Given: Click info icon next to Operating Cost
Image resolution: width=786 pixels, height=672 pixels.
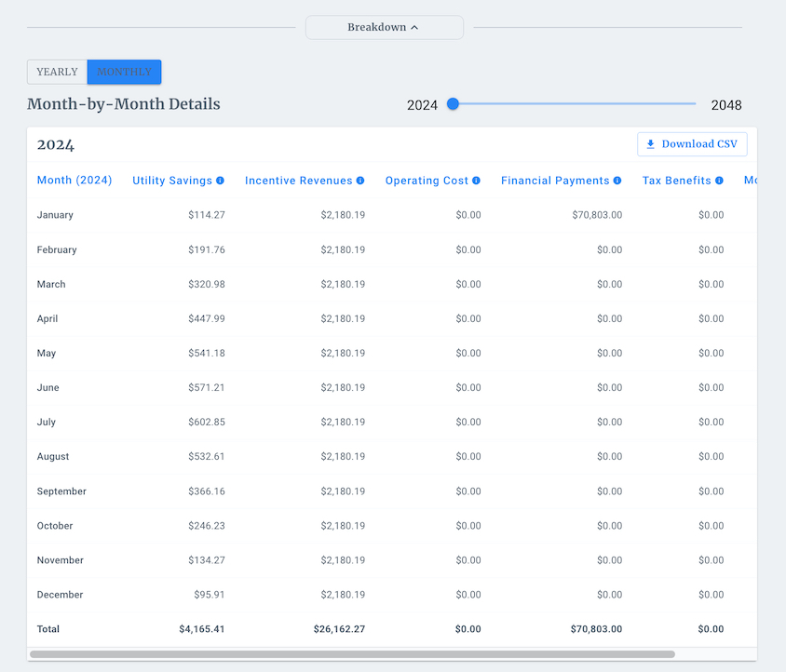Looking at the screenshot, I should (x=476, y=181).
